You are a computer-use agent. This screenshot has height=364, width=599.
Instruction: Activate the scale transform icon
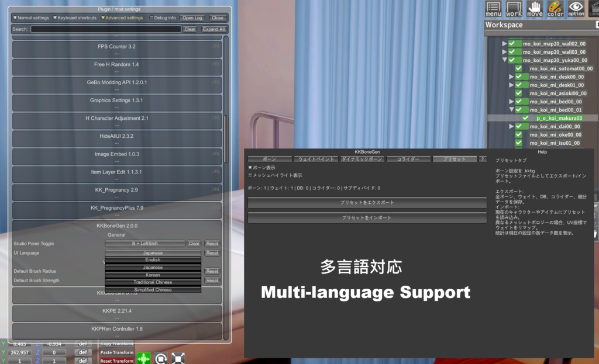[178, 359]
